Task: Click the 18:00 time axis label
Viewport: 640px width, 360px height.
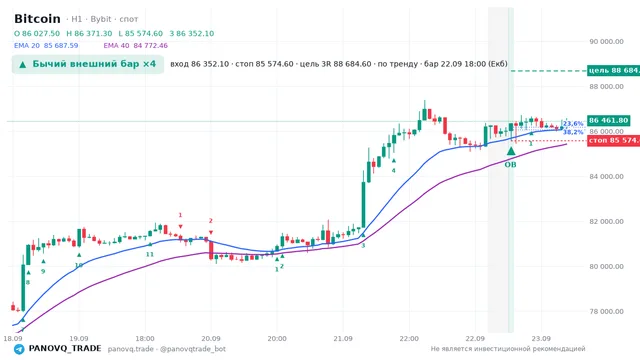Action: click(145, 338)
